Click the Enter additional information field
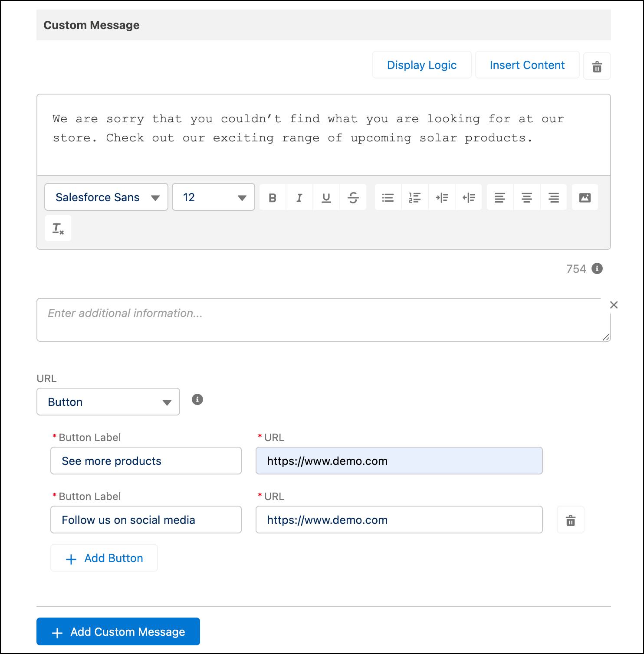This screenshot has width=644, height=654. coord(323,319)
